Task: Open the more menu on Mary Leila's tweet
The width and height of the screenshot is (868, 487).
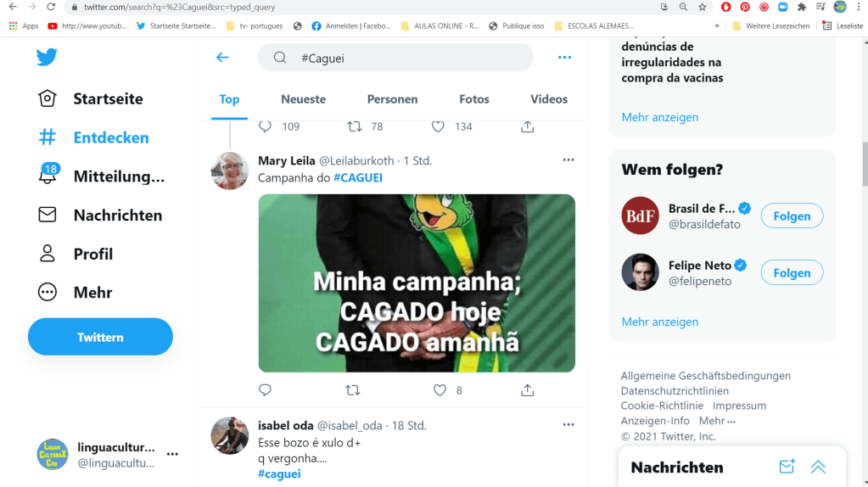Action: (x=568, y=160)
